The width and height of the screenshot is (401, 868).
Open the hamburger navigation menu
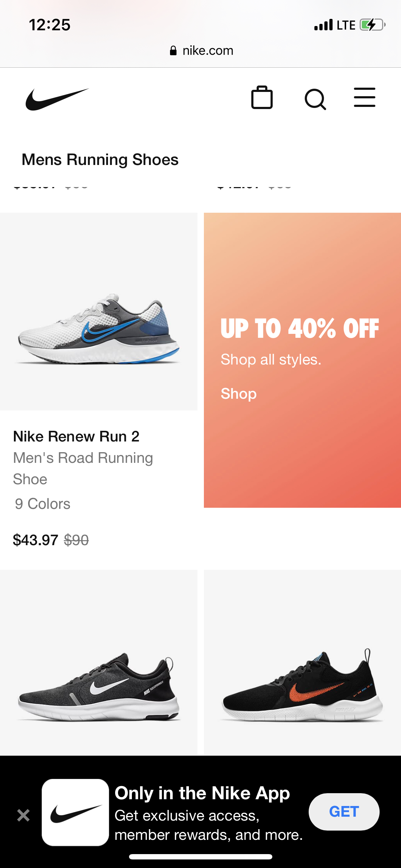point(364,98)
